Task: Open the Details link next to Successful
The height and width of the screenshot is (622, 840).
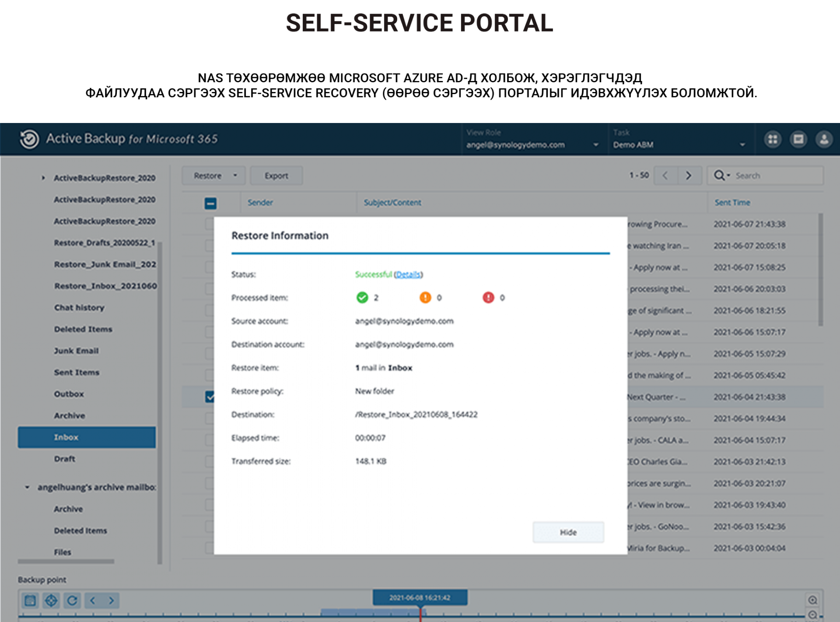Action: pos(408,274)
